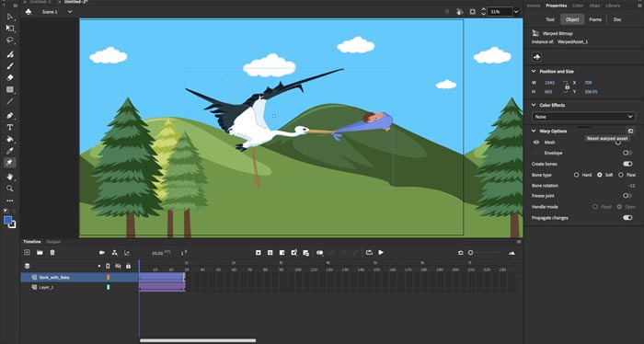Collapse the Position and Size section
Image resolution: width=644 pixels, height=344 pixels.
pyautogui.click(x=534, y=72)
